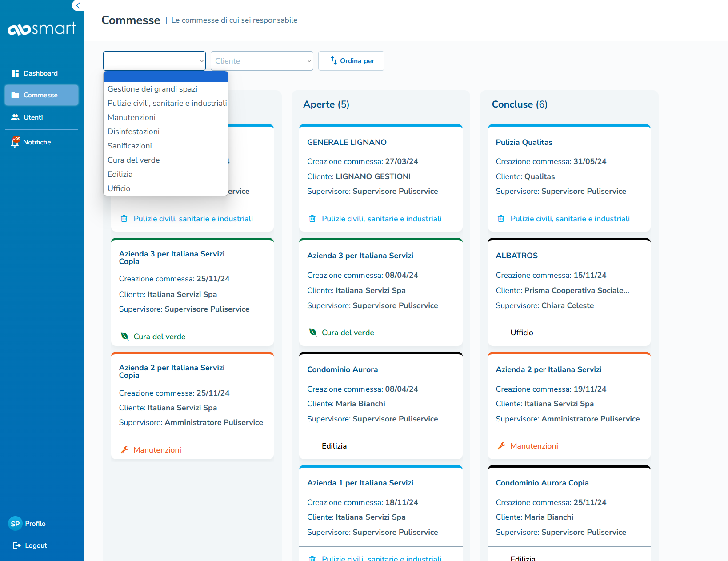728x561 pixels.
Task: Click Supervisore: Chiara Celeste text
Action: [x=545, y=305]
